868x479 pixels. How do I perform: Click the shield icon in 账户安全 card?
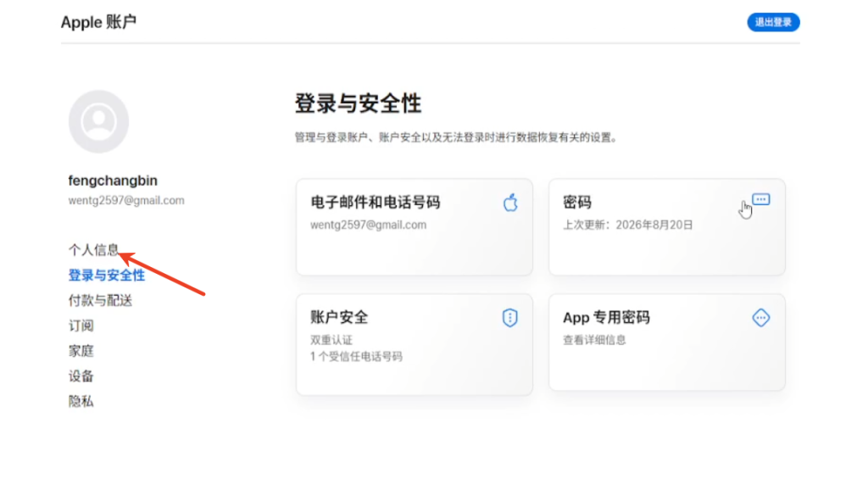pyautogui.click(x=509, y=318)
